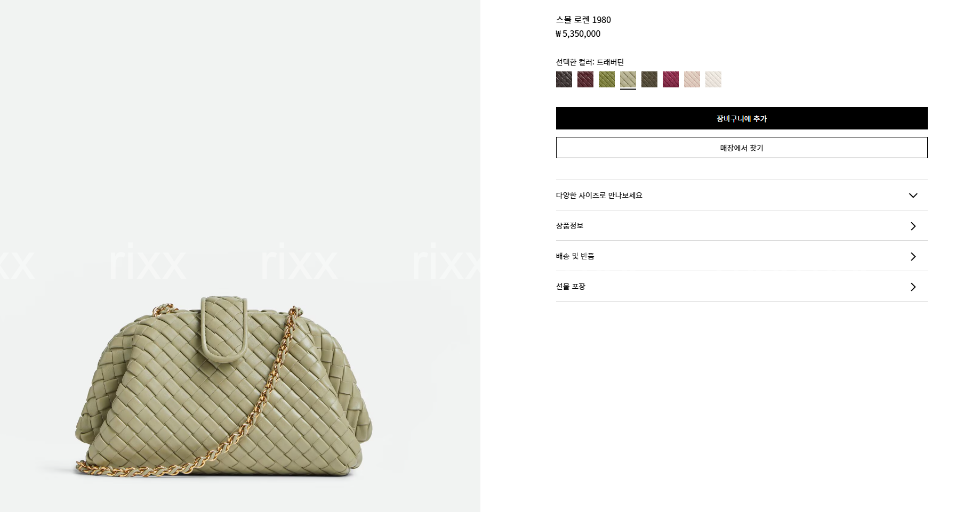The height and width of the screenshot is (512, 980).
Task: Click the 스몰 로렌 1980 product title
Action: click(x=583, y=20)
